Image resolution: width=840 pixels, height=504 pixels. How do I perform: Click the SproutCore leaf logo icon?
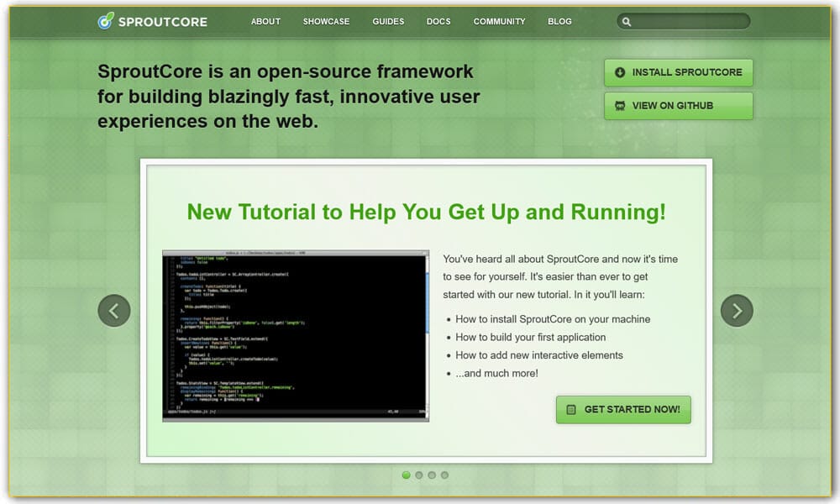tap(105, 21)
